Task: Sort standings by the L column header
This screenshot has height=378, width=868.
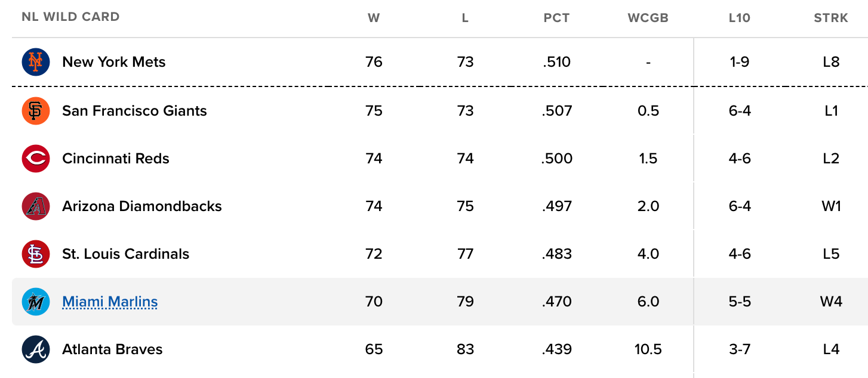Action: 465,18
